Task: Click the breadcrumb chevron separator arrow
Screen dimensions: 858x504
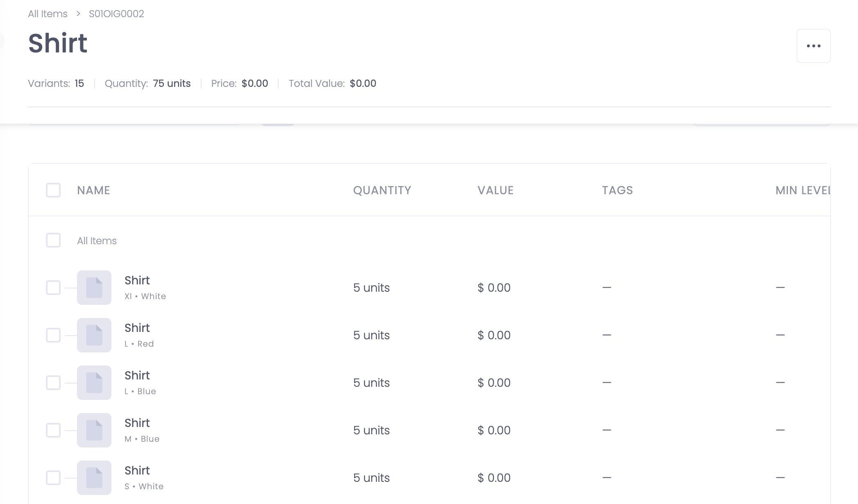Action: 78,14
